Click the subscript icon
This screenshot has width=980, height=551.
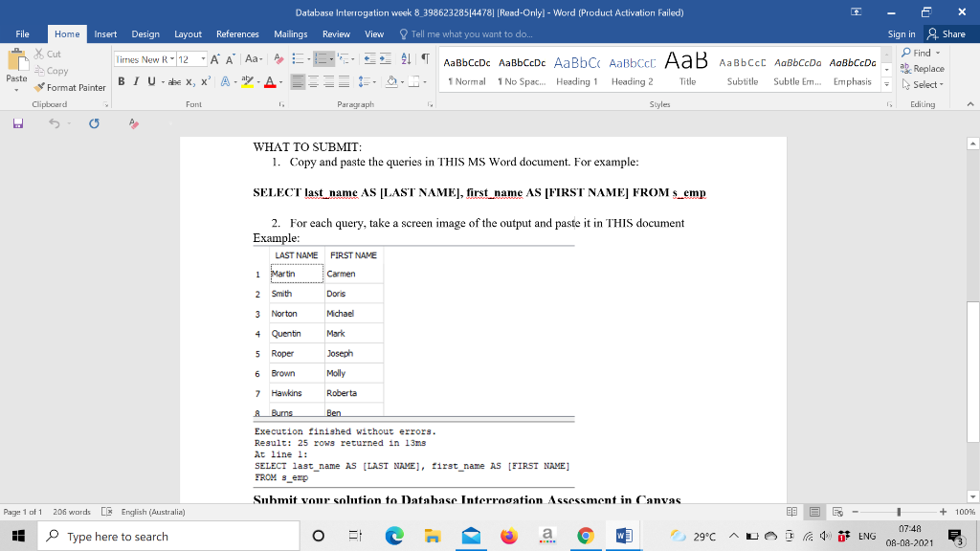[189, 81]
